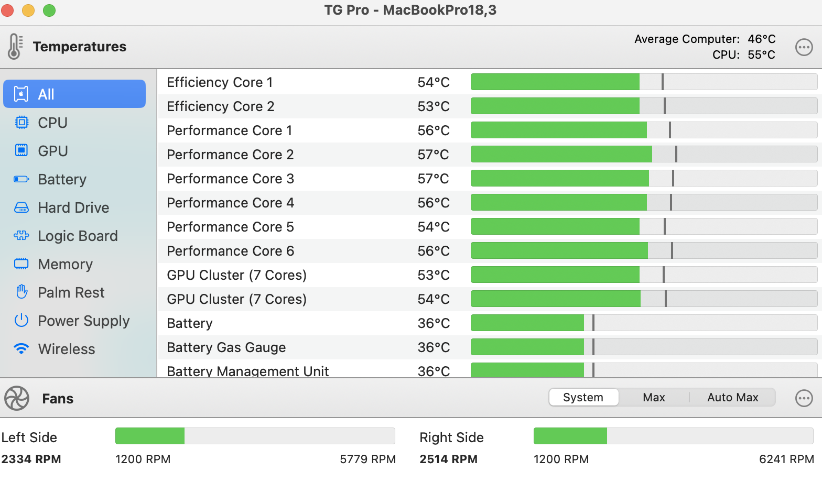Click the Battery icon in sidebar
822x504 pixels.
click(21, 179)
